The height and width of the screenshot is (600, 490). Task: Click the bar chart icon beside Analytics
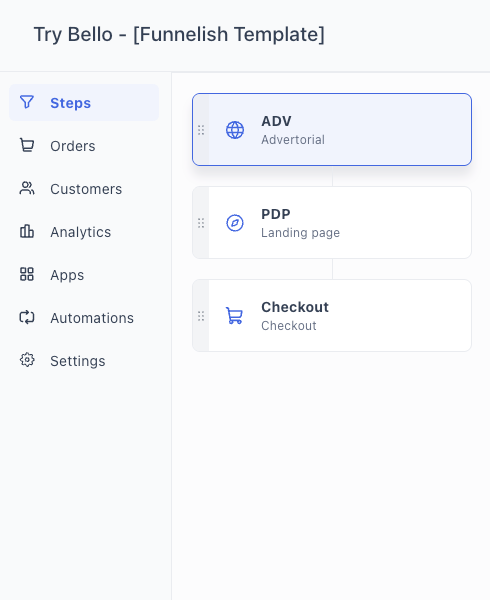click(27, 232)
